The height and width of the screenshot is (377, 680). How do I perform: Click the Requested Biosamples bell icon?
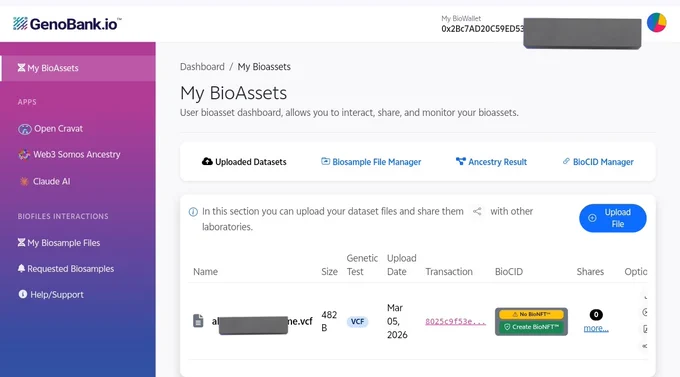[x=21, y=268]
